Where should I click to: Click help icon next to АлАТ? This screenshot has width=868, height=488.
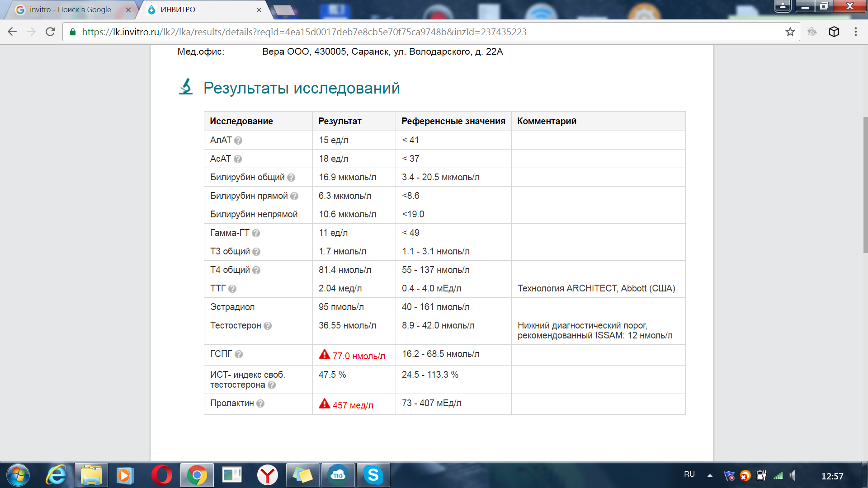coord(238,141)
